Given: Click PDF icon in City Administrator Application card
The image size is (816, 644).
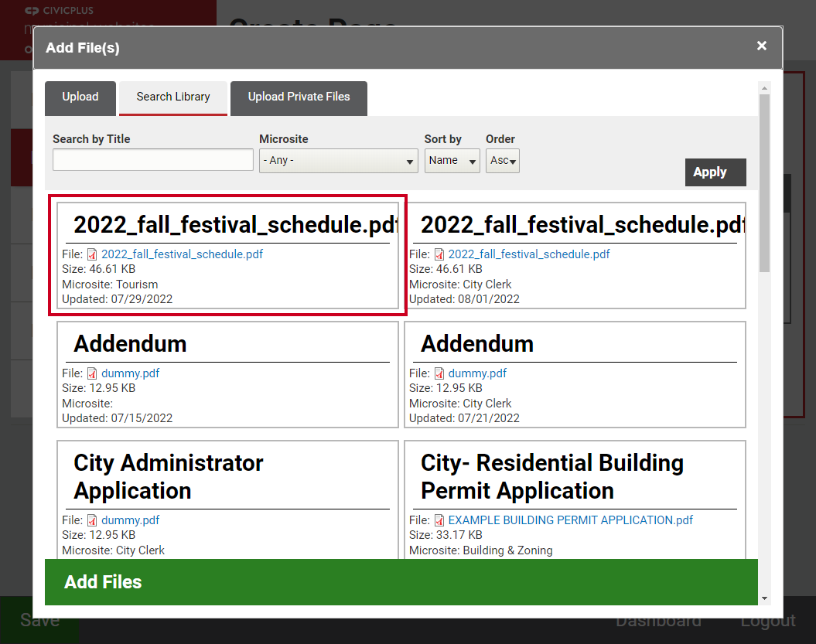Looking at the screenshot, I should click(92, 520).
